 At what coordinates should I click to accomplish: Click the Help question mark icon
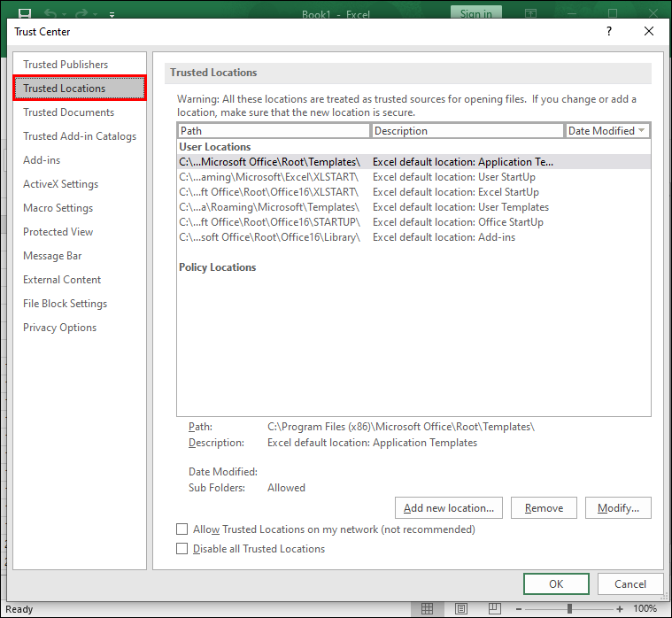(609, 31)
